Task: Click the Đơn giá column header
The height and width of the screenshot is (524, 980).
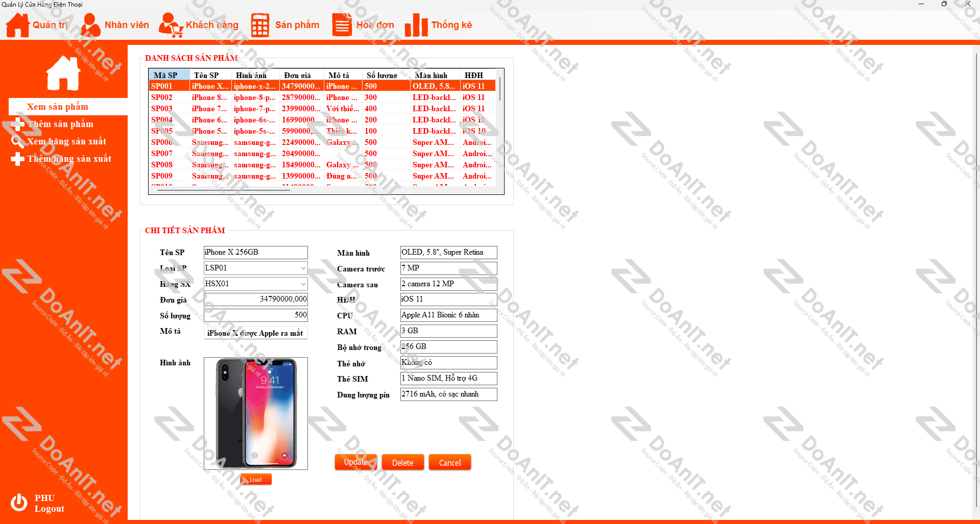Action: (302, 75)
